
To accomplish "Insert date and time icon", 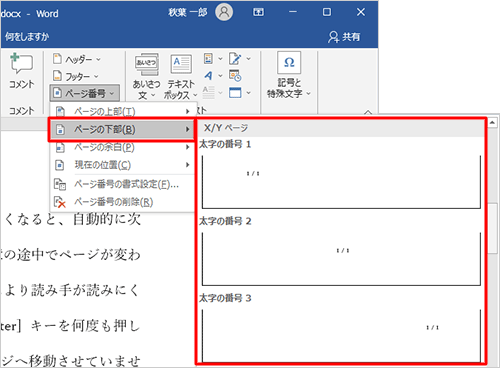I will [x=235, y=76].
